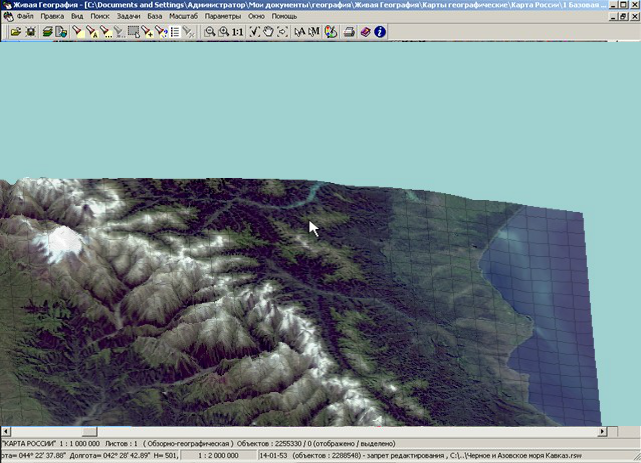Screen dimensions: 641x463
Task: Click the 1 : 2 000 000 scale field
Action: pyautogui.click(x=219, y=455)
